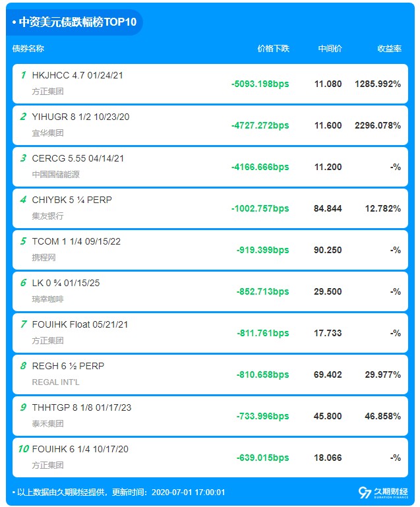Select FOUIHK Float 05/21/21 entry
Image resolution: width=420 pixels, height=507 pixels.
click(x=80, y=324)
